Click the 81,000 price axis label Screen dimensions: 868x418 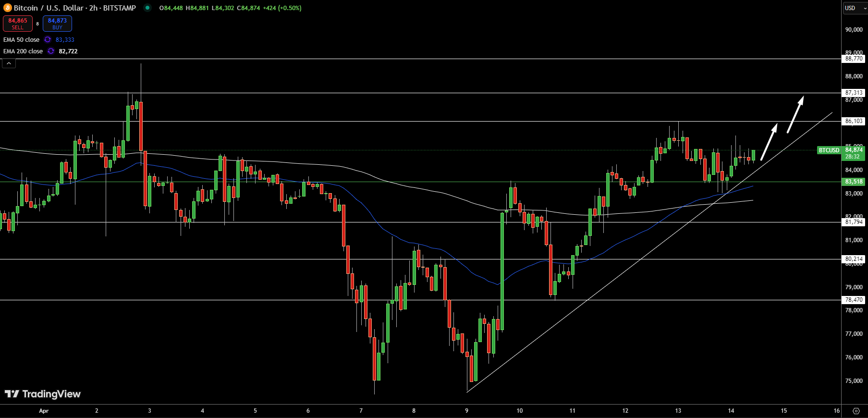(x=854, y=240)
